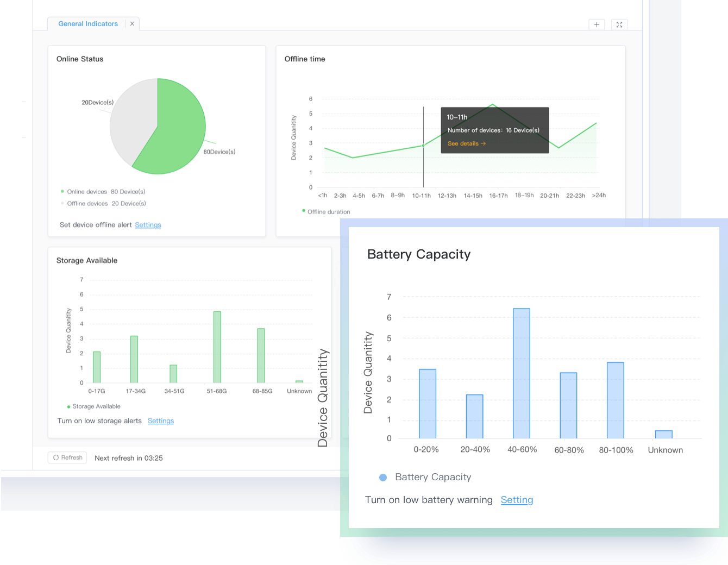
Task: Click the blue Battery Capacity legend dot
Action: [384, 477]
